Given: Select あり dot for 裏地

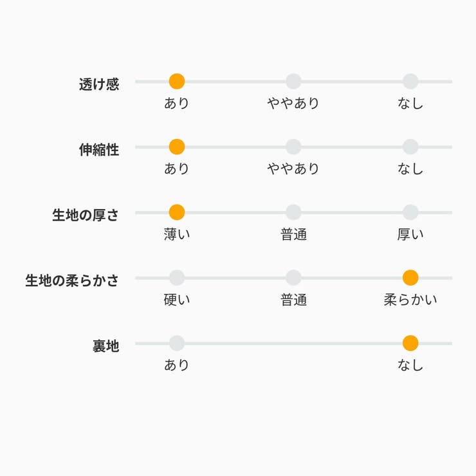Looking at the screenshot, I should pos(177,343).
